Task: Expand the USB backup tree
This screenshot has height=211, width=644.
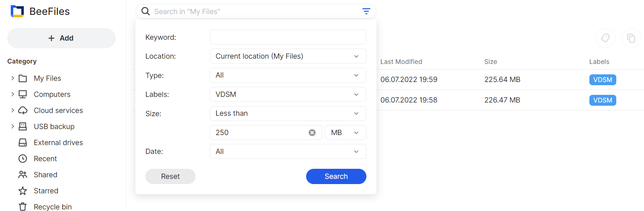Action: pyautogui.click(x=12, y=127)
